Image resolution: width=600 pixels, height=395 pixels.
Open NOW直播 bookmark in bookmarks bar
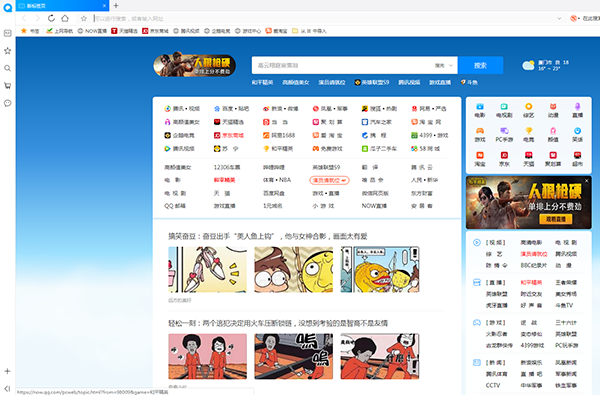92,31
